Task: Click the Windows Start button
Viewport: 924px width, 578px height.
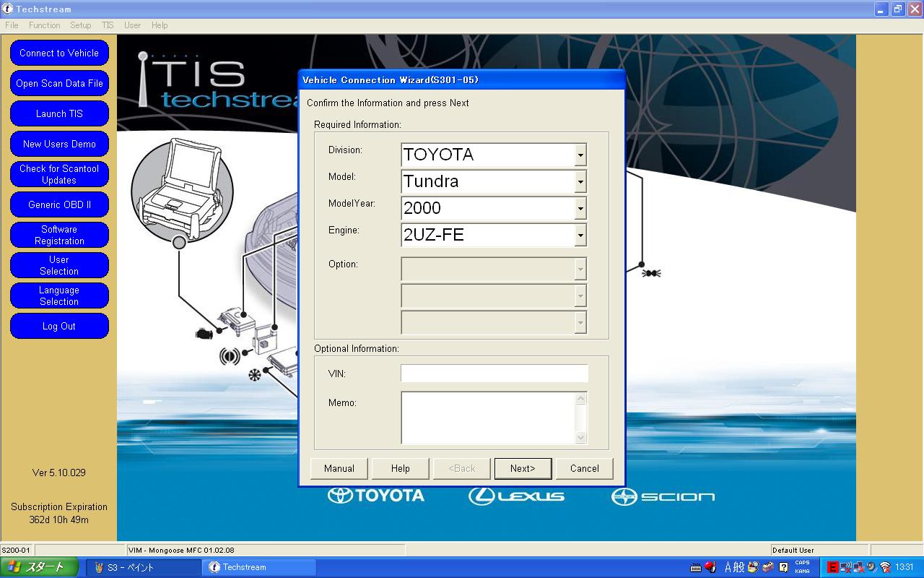Action: (39, 567)
